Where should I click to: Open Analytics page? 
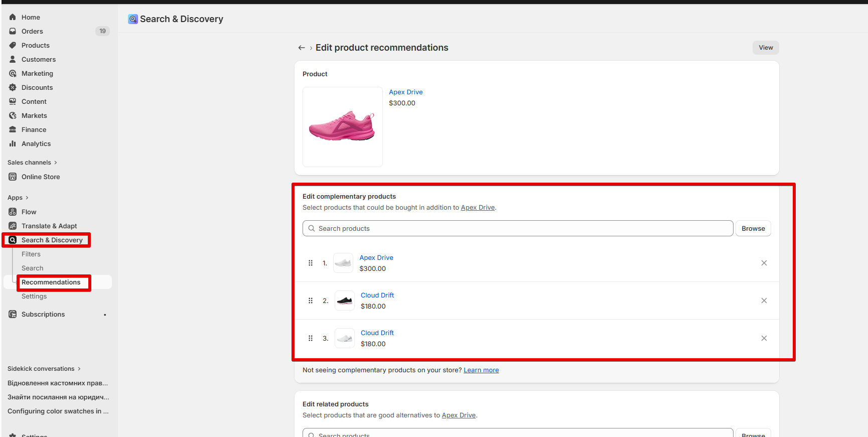click(x=36, y=143)
